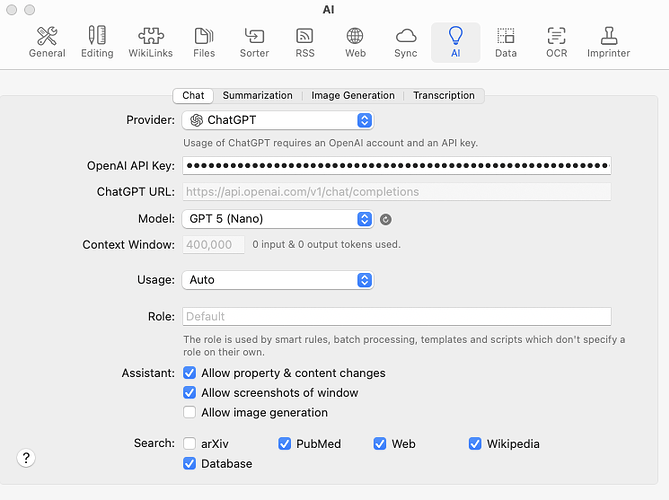This screenshot has height=500, width=669.
Task: Open the Editing preferences icon
Action: tap(97, 43)
